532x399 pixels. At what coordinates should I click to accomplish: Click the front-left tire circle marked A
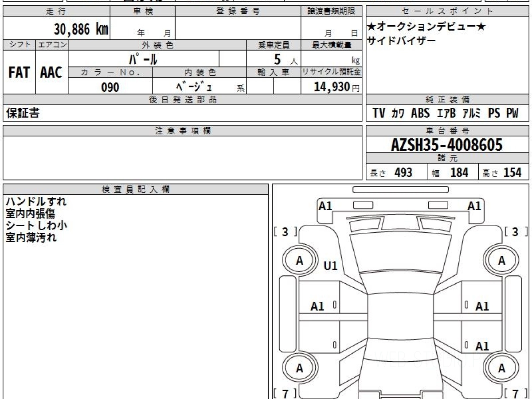[300, 261]
